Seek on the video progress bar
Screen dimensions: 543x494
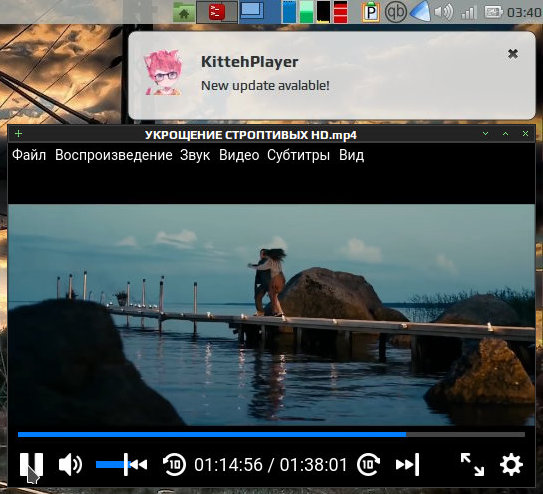pyautogui.click(x=272, y=434)
